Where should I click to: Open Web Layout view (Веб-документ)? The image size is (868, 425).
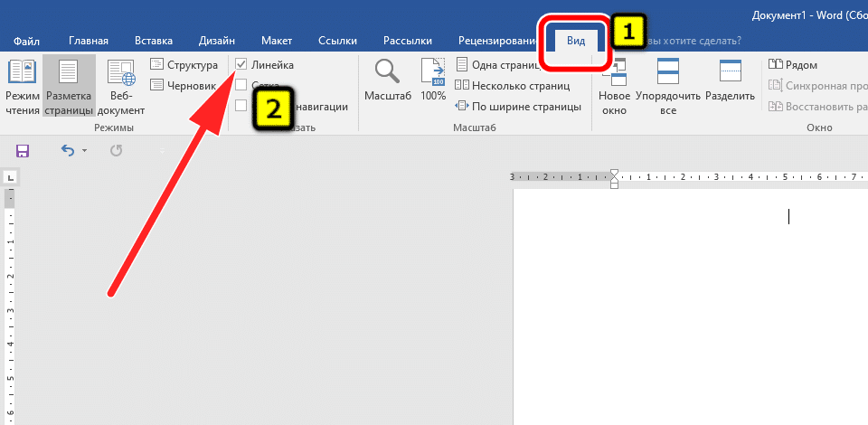tap(121, 86)
